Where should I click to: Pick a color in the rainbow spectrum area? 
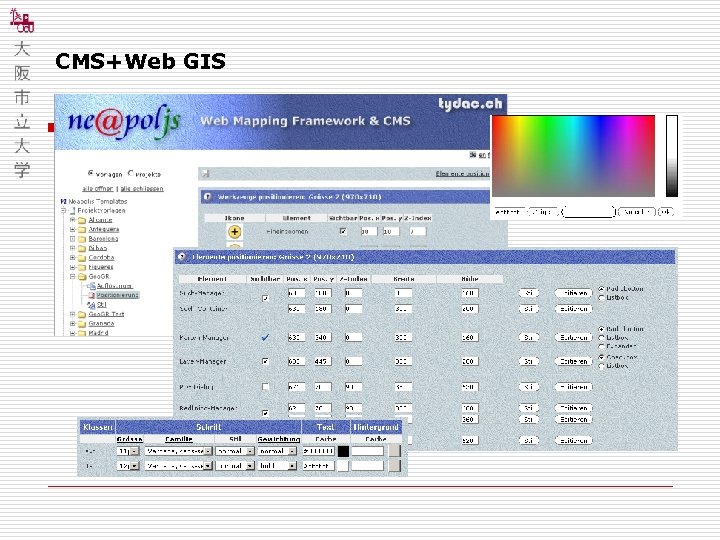click(x=574, y=156)
